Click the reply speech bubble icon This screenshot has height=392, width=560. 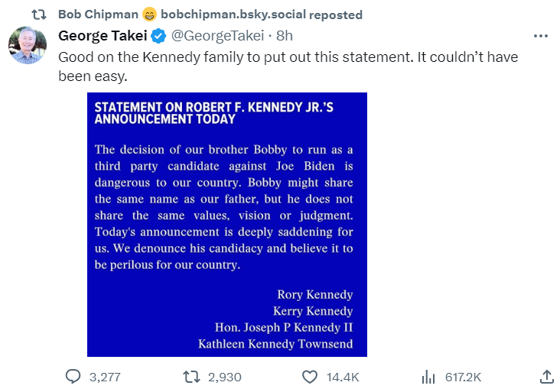pos(73,377)
